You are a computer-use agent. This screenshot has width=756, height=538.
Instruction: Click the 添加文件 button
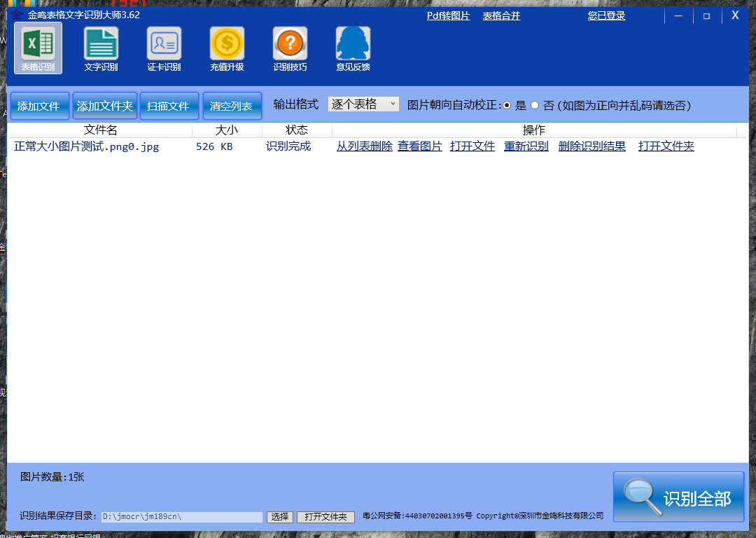click(39, 106)
